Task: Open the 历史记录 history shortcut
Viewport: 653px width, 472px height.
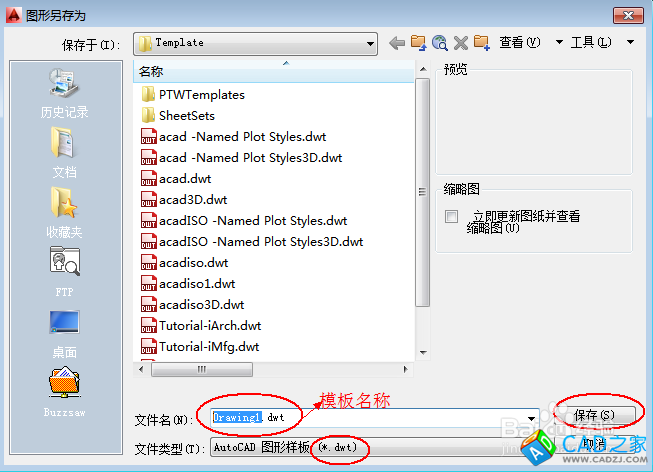Action: point(64,94)
